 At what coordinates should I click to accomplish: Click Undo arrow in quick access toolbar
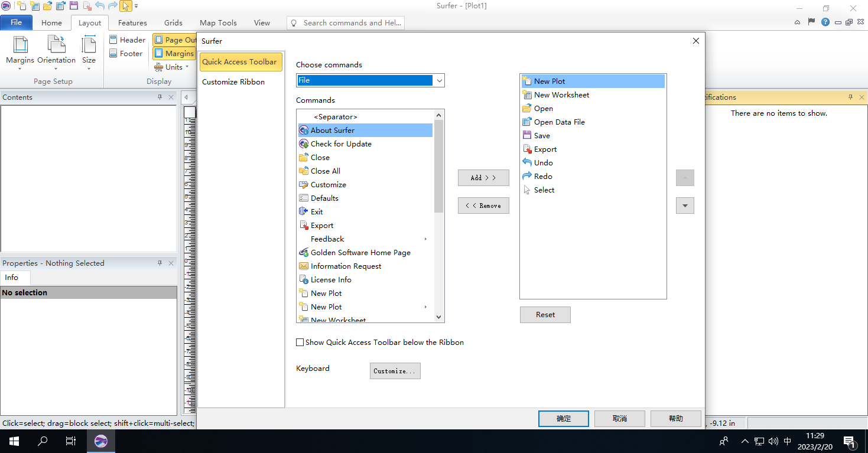coord(99,6)
